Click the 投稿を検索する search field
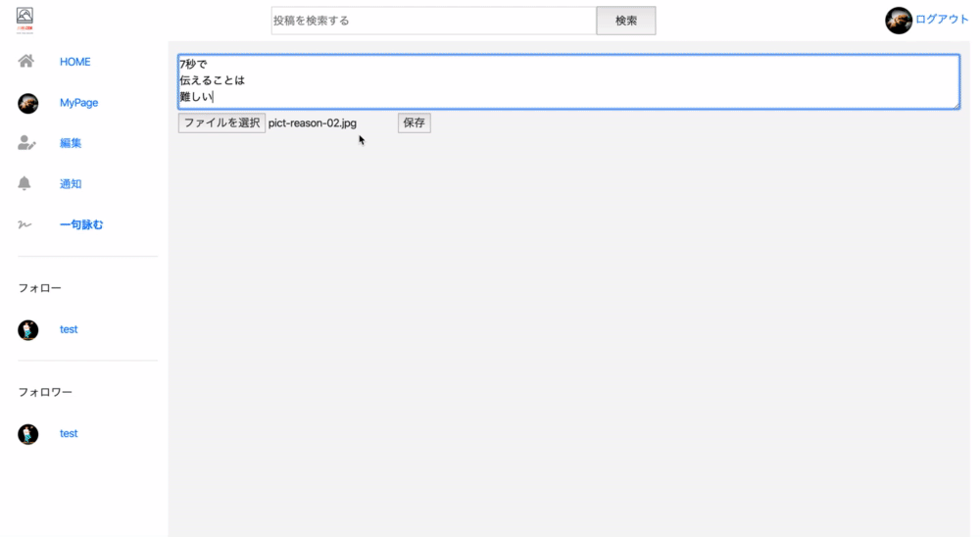 tap(434, 21)
